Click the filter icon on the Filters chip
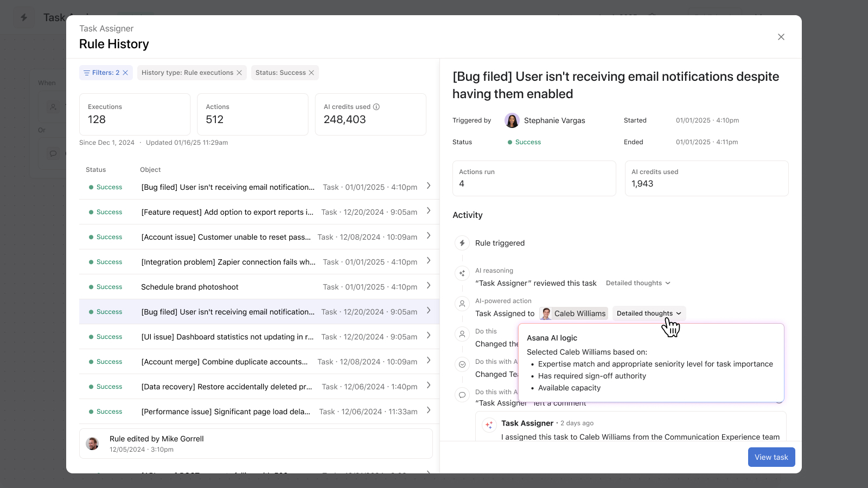This screenshot has width=868, height=488. click(86, 72)
